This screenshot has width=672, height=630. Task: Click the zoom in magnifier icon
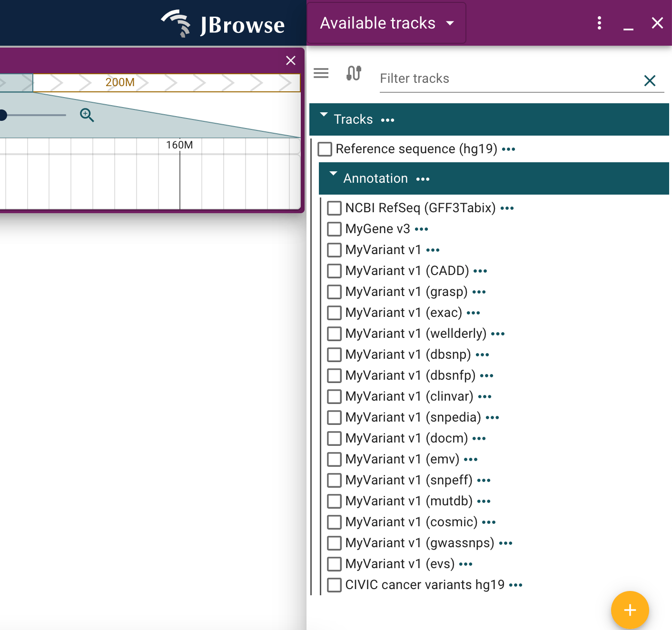coord(87,115)
